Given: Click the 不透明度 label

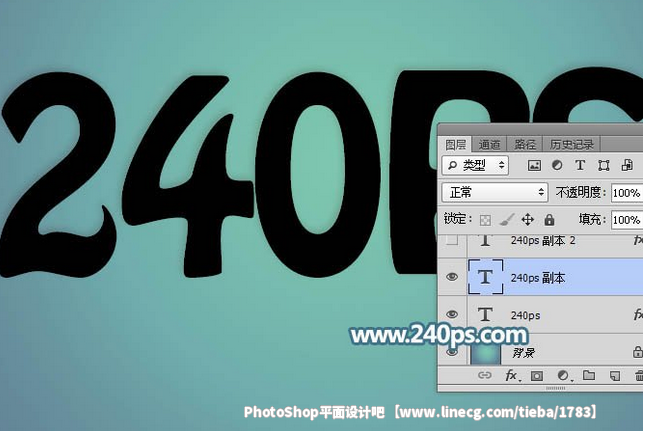Looking at the screenshot, I should point(580,192).
